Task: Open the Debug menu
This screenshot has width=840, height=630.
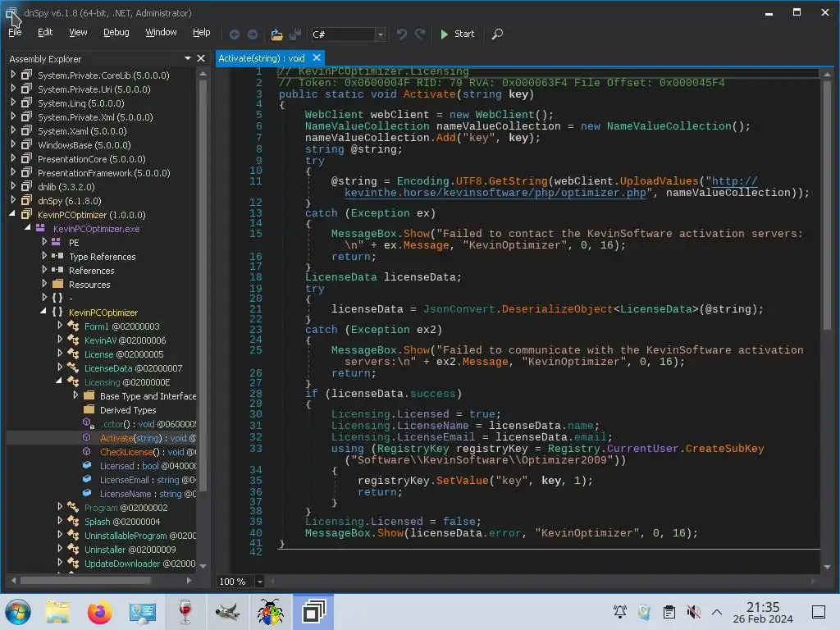Action: pyautogui.click(x=116, y=32)
